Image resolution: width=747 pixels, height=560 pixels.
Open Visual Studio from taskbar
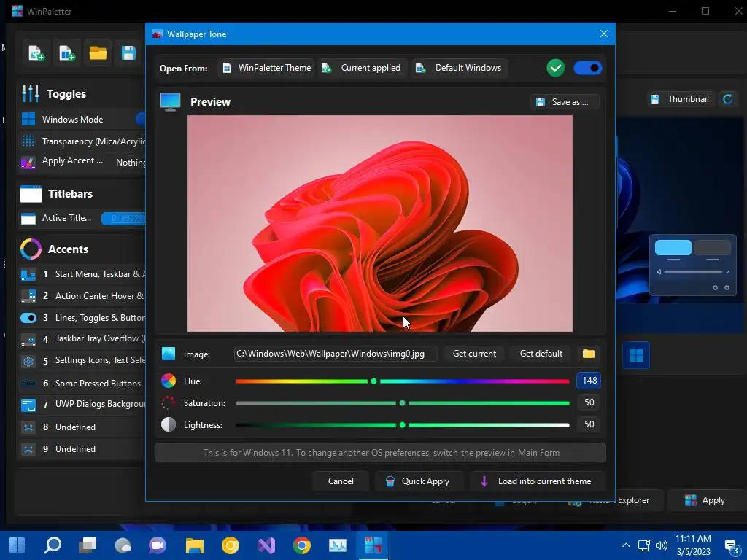point(266,545)
